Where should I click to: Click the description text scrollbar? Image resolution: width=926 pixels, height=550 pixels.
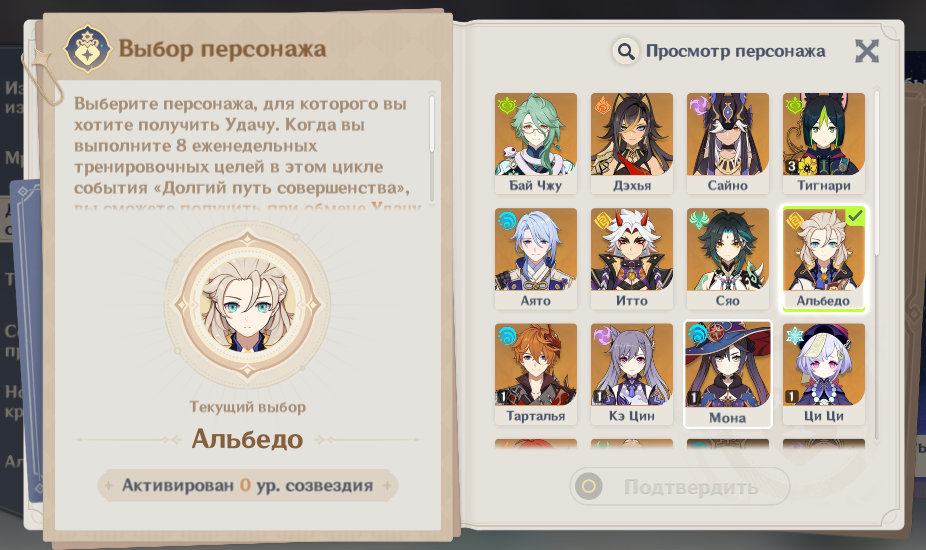[432, 123]
